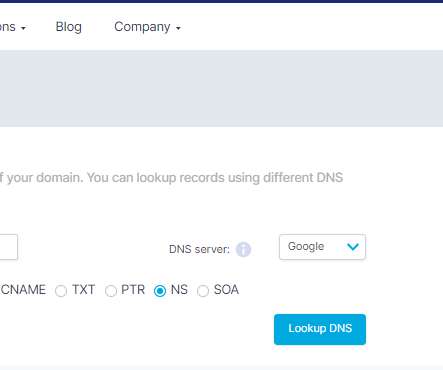Viewport: 443px width, 370px height.
Task: Select the SOA record type
Action: point(203,291)
